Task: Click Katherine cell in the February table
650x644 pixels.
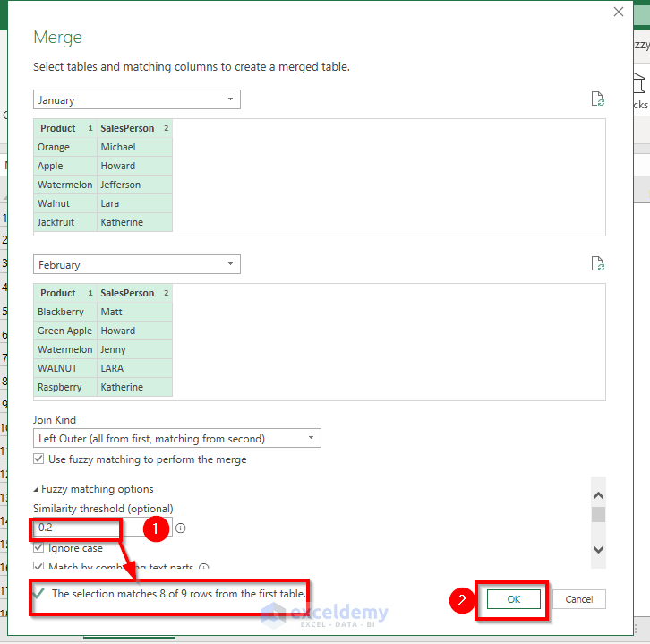Action: (134, 387)
